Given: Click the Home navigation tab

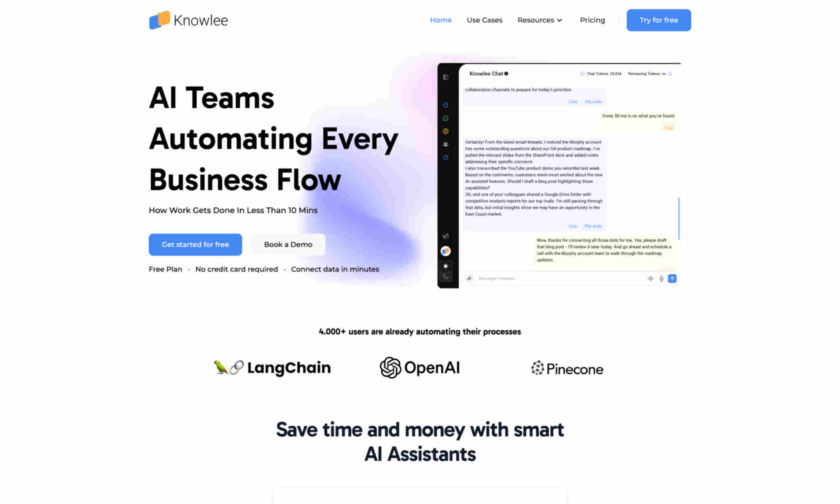Looking at the screenshot, I should (x=441, y=20).
